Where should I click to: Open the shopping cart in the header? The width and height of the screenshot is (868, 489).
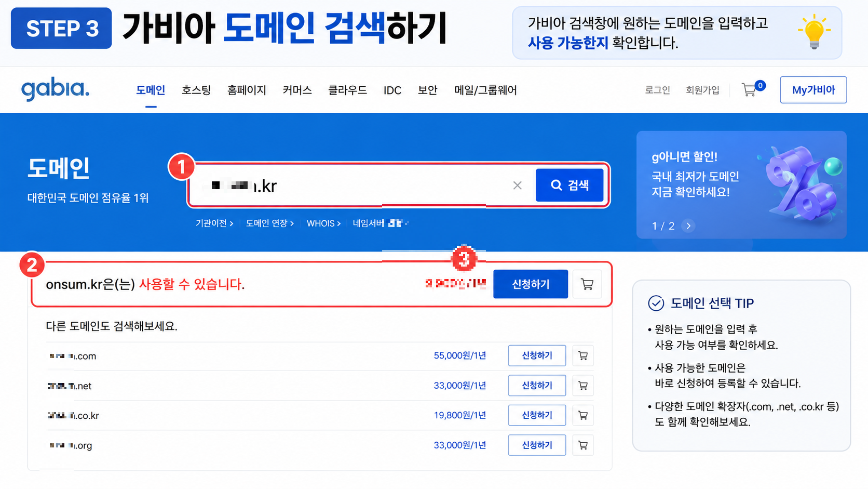pos(749,90)
